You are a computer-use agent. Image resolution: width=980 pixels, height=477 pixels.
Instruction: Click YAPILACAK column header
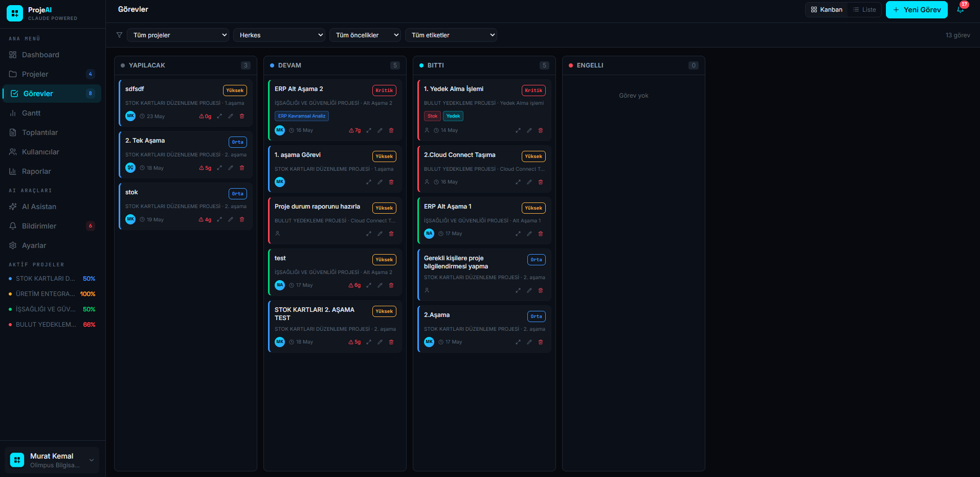(x=186, y=65)
